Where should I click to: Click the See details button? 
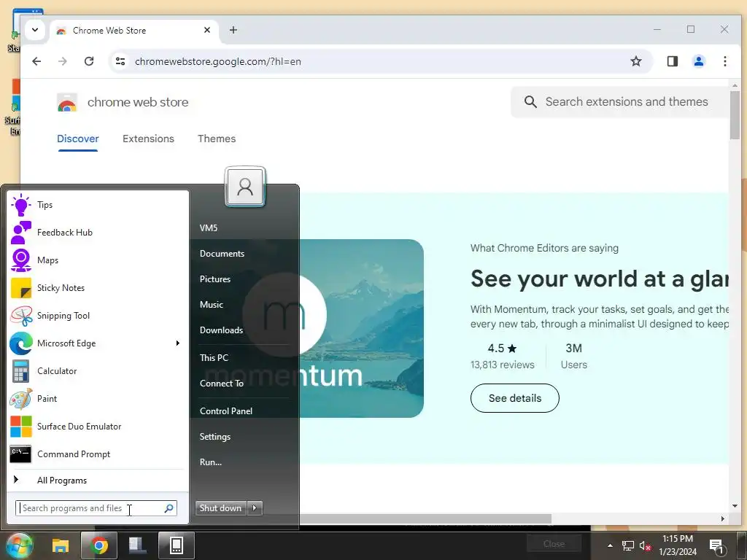tap(514, 398)
